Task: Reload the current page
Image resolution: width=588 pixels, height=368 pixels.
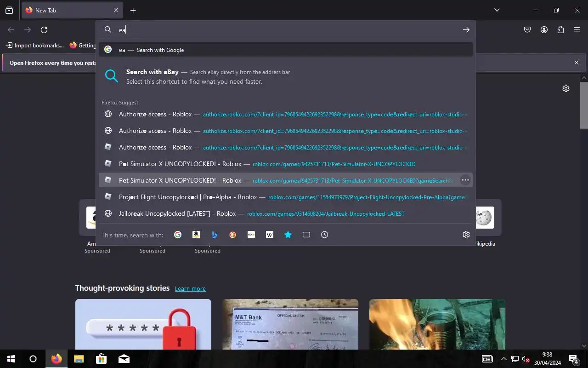Action: coord(44,30)
